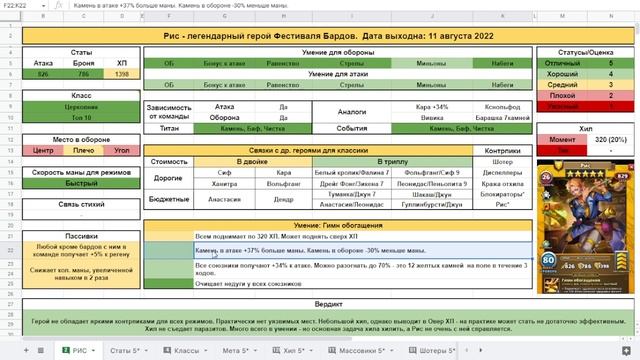
Task: Expand the РИС tab dropdown arrow
Action: (x=93, y=351)
